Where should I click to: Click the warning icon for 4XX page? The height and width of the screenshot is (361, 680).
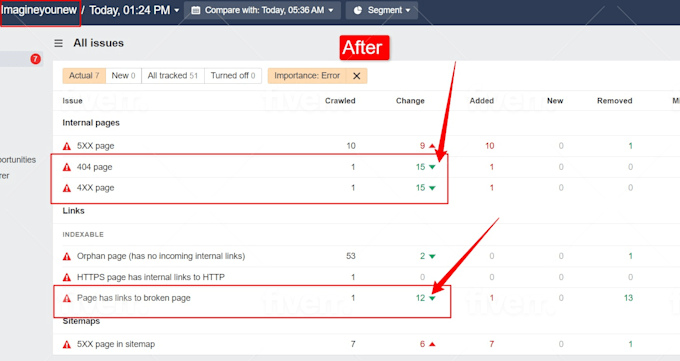point(67,188)
